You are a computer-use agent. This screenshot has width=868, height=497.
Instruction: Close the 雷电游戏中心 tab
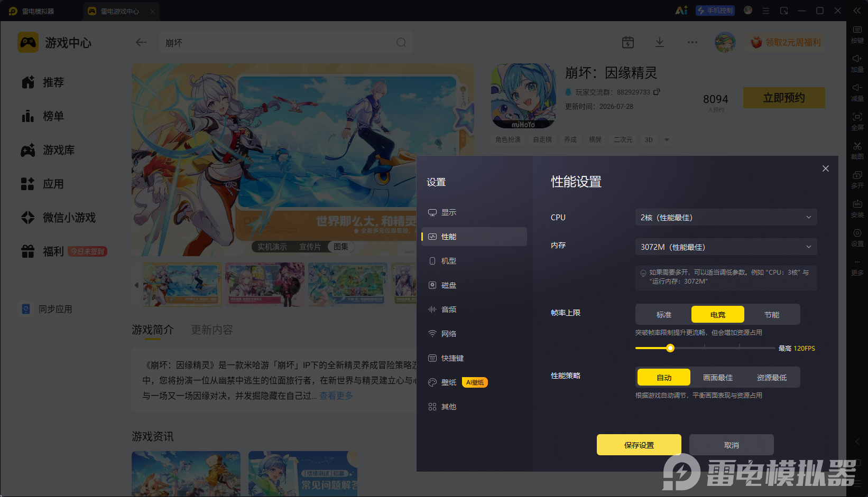(x=153, y=11)
